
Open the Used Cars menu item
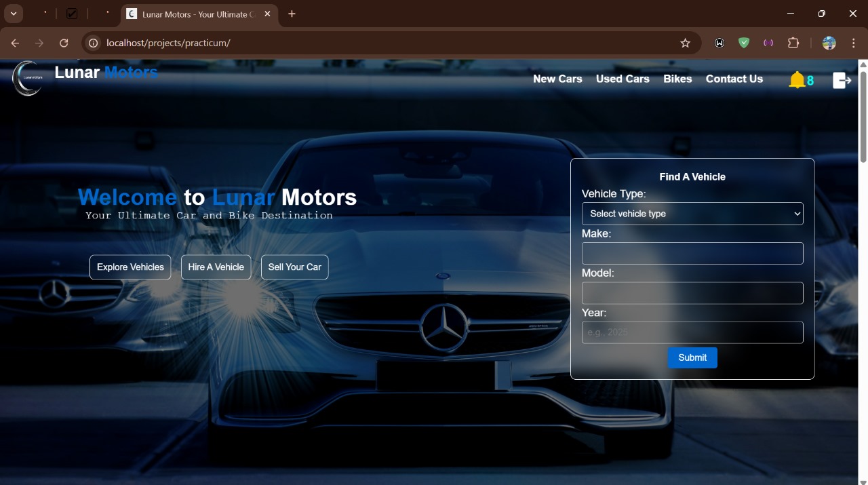(623, 79)
